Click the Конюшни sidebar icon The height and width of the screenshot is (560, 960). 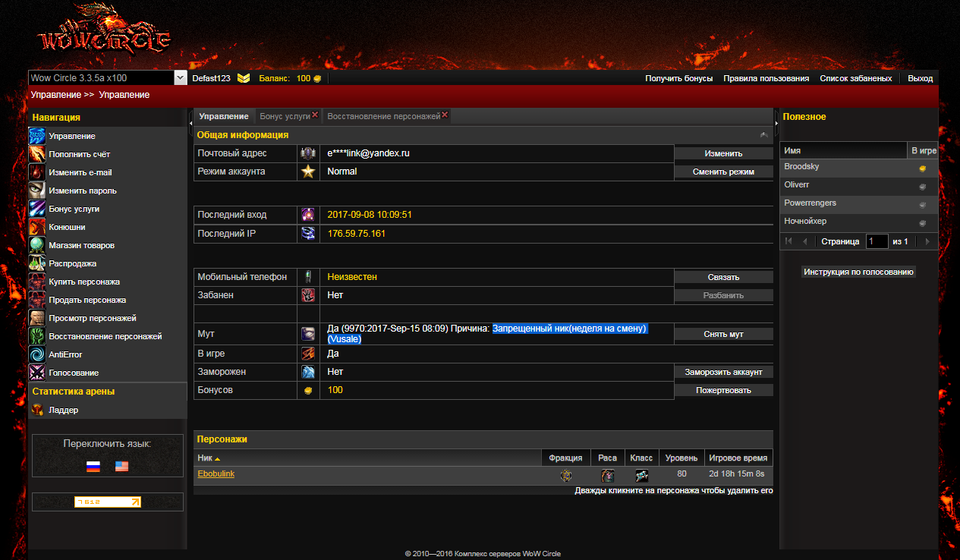click(37, 227)
